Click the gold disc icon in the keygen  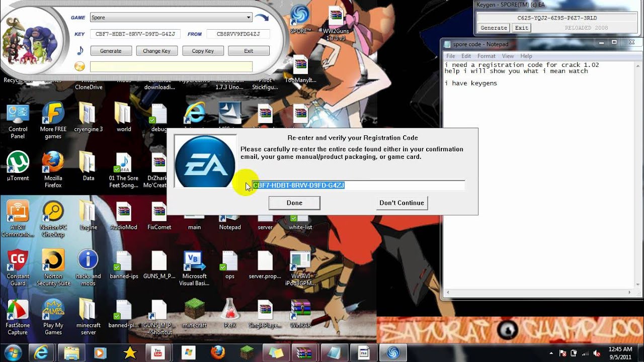(79, 66)
